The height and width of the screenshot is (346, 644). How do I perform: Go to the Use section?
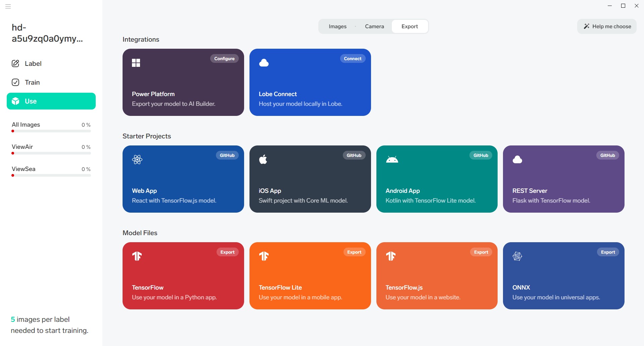point(51,101)
